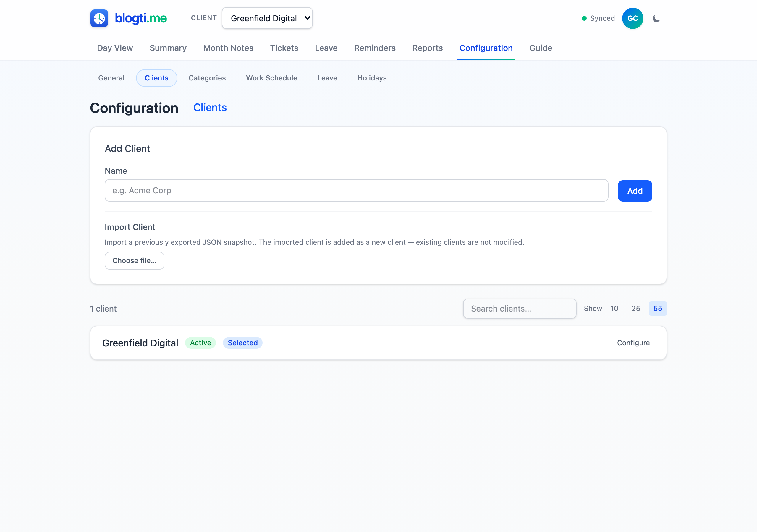Screen dimensions: 757x532
Task: Click the Active status badge
Action: [200, 343]
